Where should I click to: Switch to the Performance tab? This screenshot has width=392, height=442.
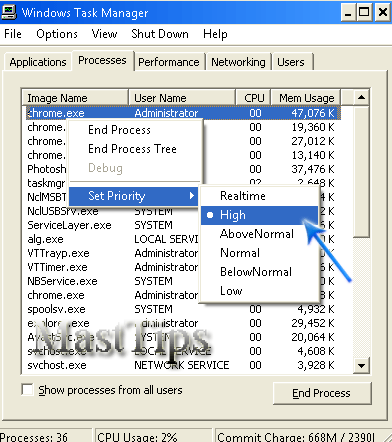[x=169, y=62]
